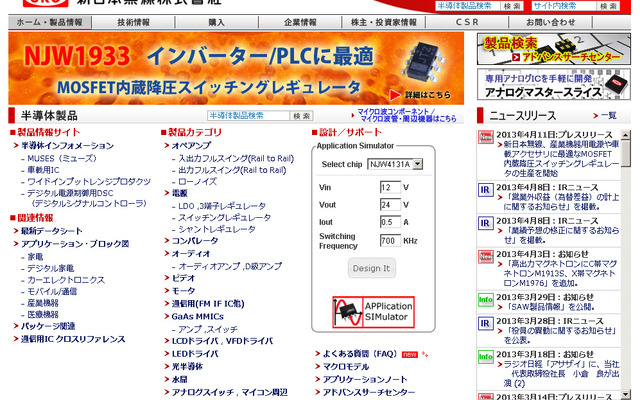Click 検索 button beside サイト内検索 field
Viewport: 640px width, 400px height.
(609, 6)
